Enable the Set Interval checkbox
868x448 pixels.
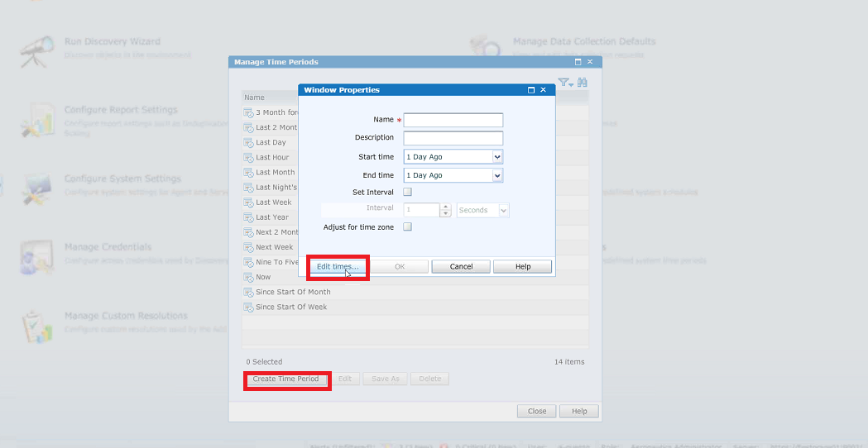pos(407,192)
